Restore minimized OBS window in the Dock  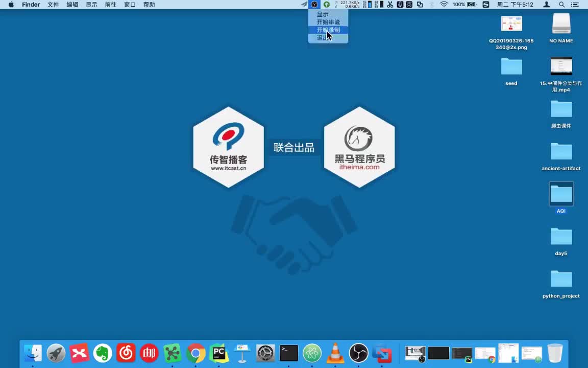coord(415,354)
